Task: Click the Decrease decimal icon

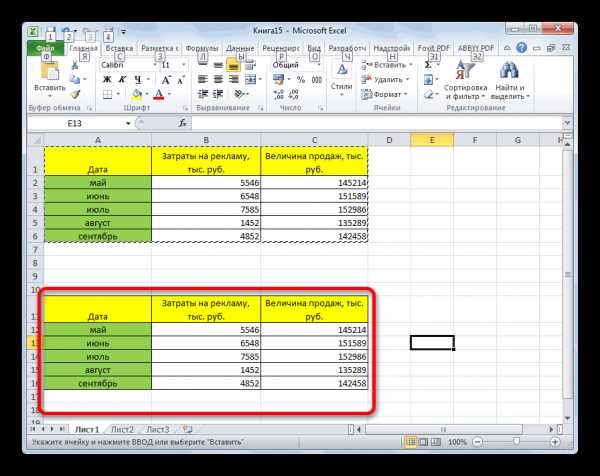Action: click(293, 94)
